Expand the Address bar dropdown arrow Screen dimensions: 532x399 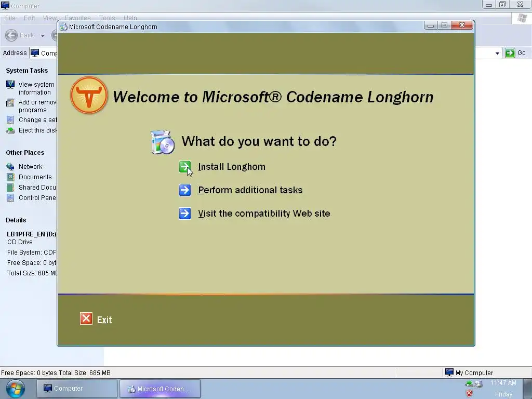(x=497, y=54)
